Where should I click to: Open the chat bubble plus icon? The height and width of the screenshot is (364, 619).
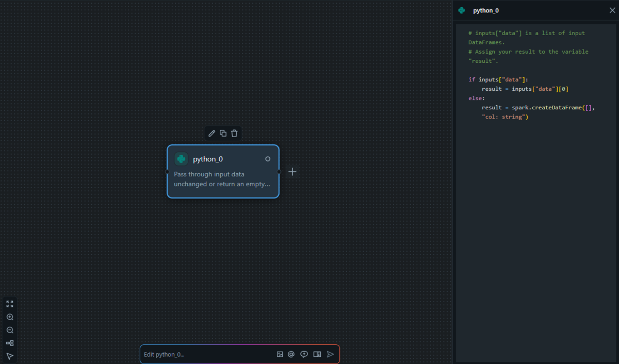[304, 354]
